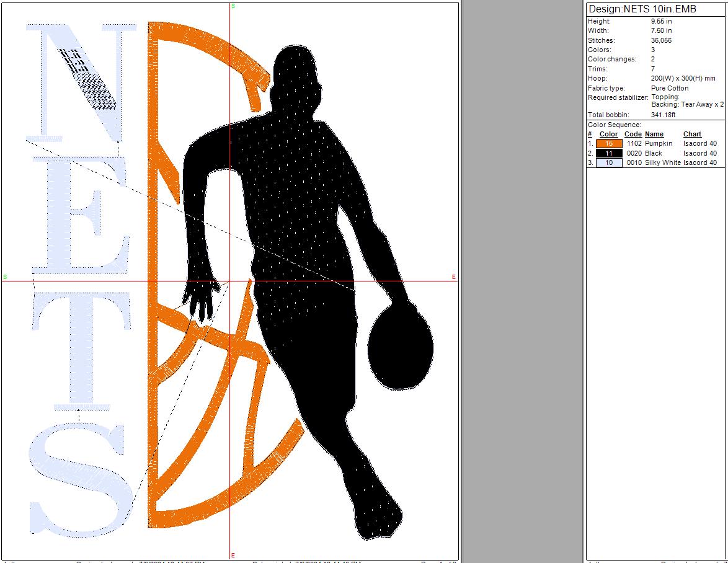The width and height of the screenshot is (728, 563).
Task: Click the Pumpkin orange color swatch
Action: 609,143
